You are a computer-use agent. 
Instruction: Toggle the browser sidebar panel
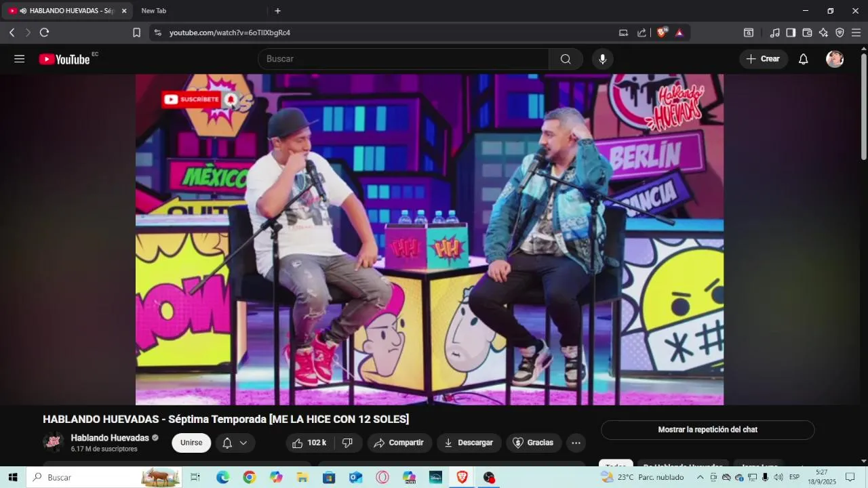coord(791,33)
